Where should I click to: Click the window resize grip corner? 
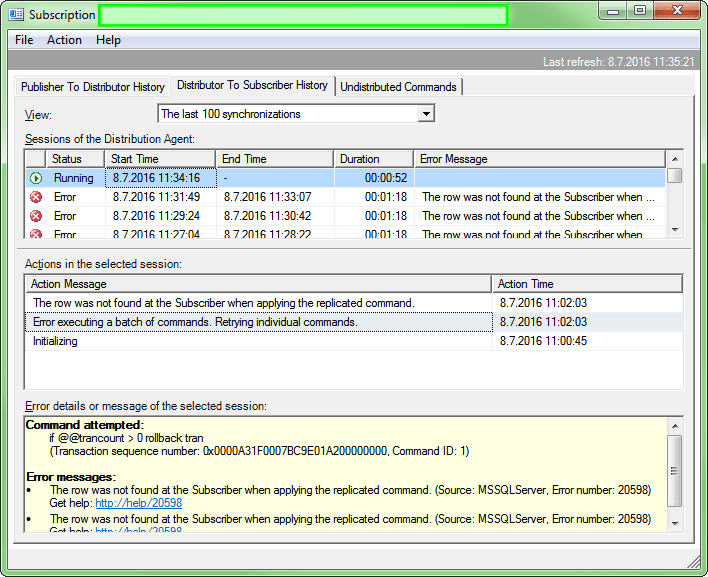693,562
